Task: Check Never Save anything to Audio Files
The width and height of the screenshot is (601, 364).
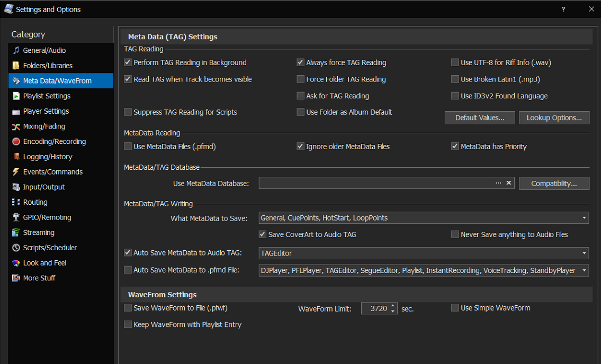Action: pyautogui.click(x=455, y=234)
